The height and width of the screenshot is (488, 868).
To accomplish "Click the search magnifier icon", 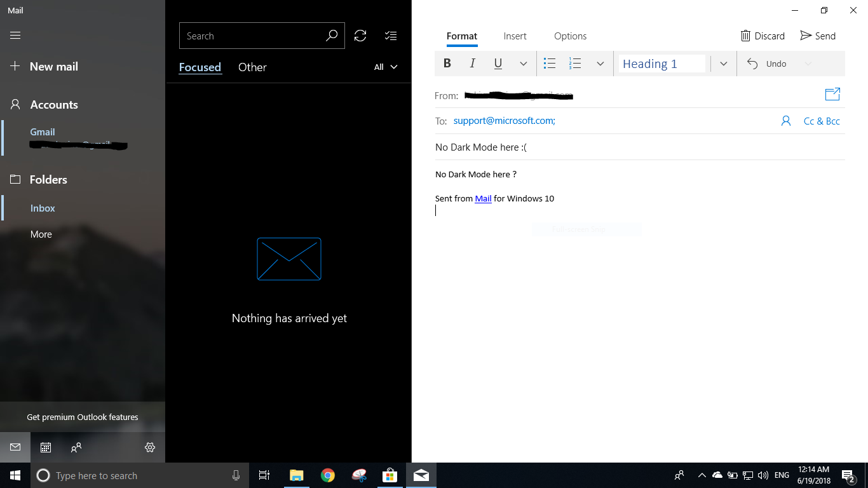I will 332,36.
